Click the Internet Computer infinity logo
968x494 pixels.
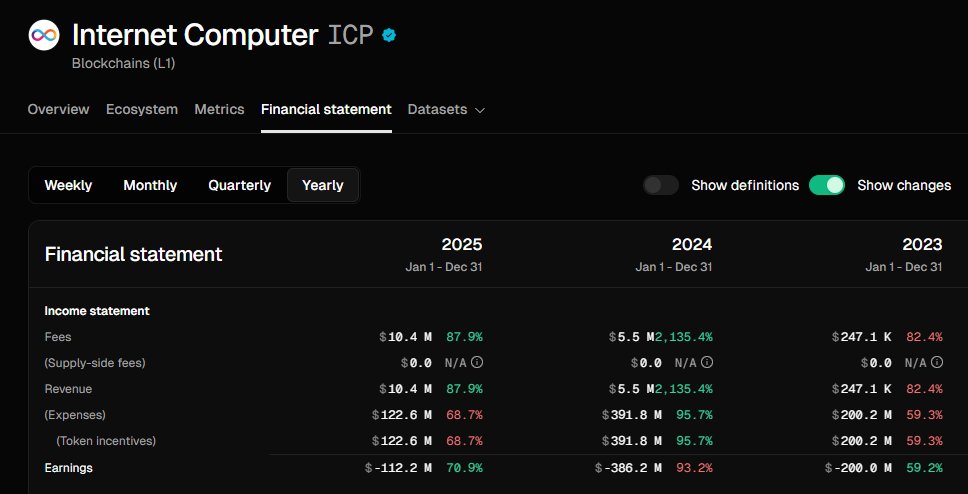pos(43,36)
